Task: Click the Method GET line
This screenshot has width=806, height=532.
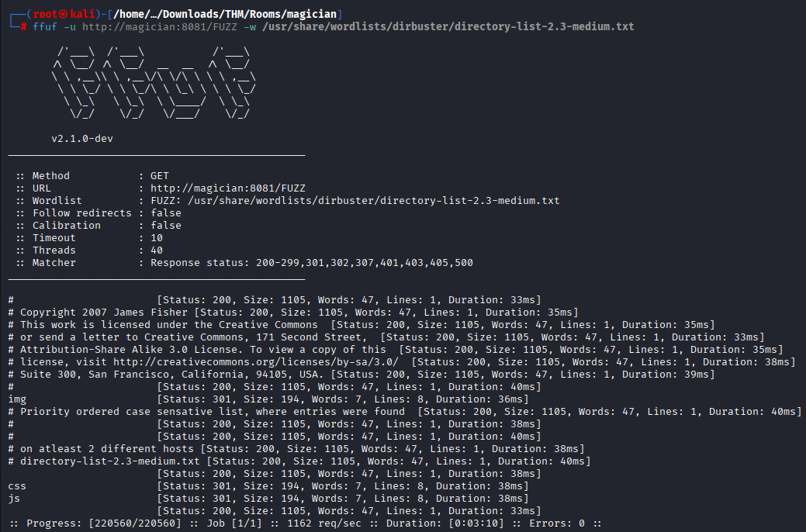Action: 92,176
